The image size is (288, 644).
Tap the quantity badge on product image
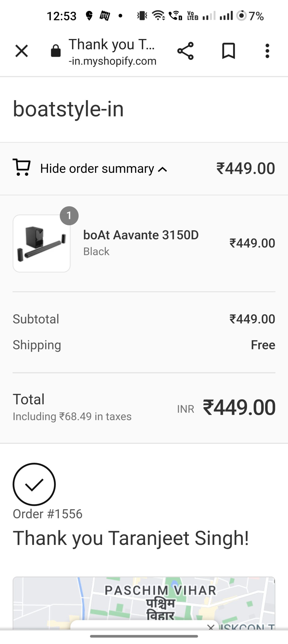tap(69, 216)
